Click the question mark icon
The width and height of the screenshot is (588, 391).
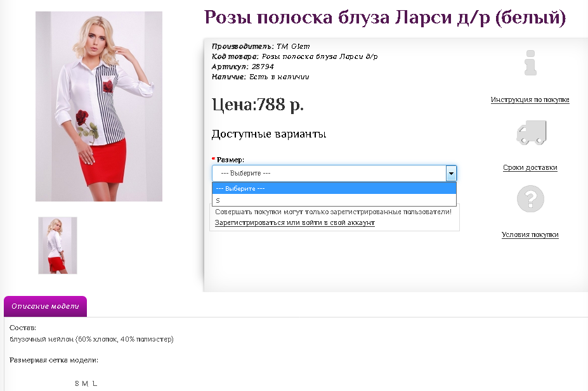(530, 199)
